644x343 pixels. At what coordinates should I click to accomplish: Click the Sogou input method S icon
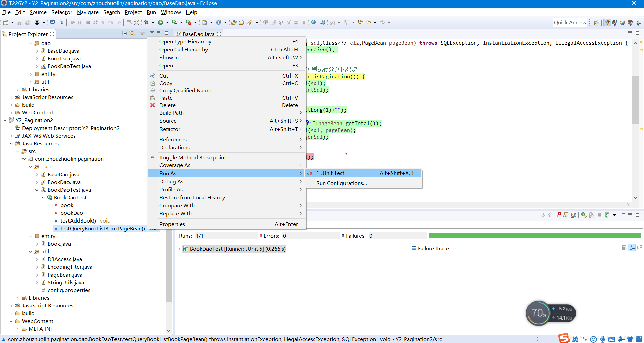[x=564, y=338]
